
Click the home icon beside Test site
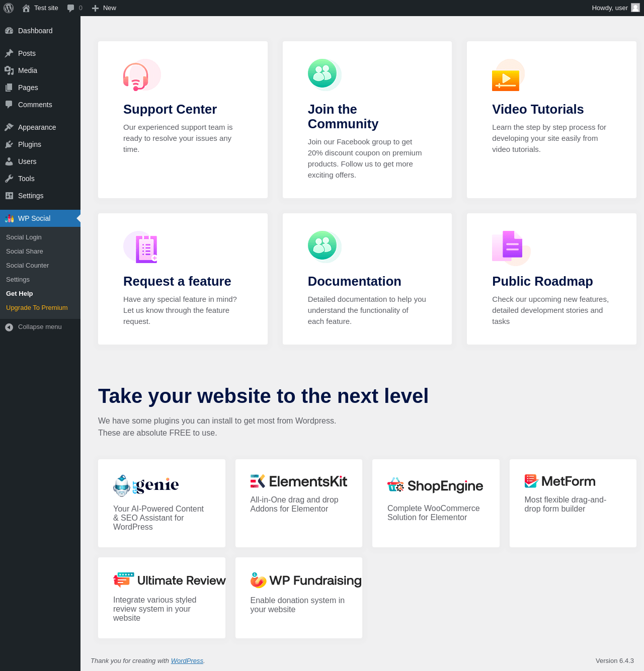point(26,8)
